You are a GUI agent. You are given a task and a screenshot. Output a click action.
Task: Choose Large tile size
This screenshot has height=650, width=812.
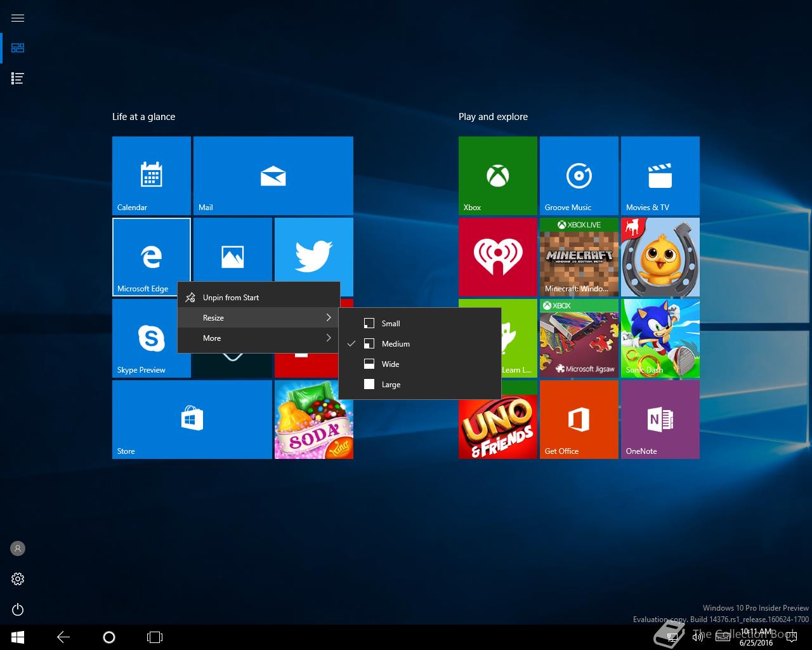pyautogui.click(x=420, y=384)
